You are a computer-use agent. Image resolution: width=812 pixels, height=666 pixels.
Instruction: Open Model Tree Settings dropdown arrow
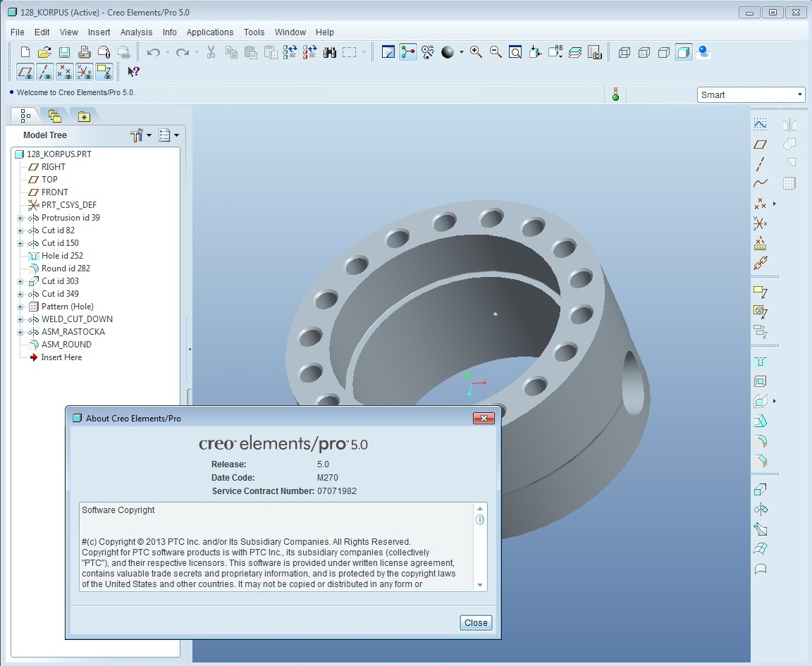pyautogui.click(x=149, y=135)
